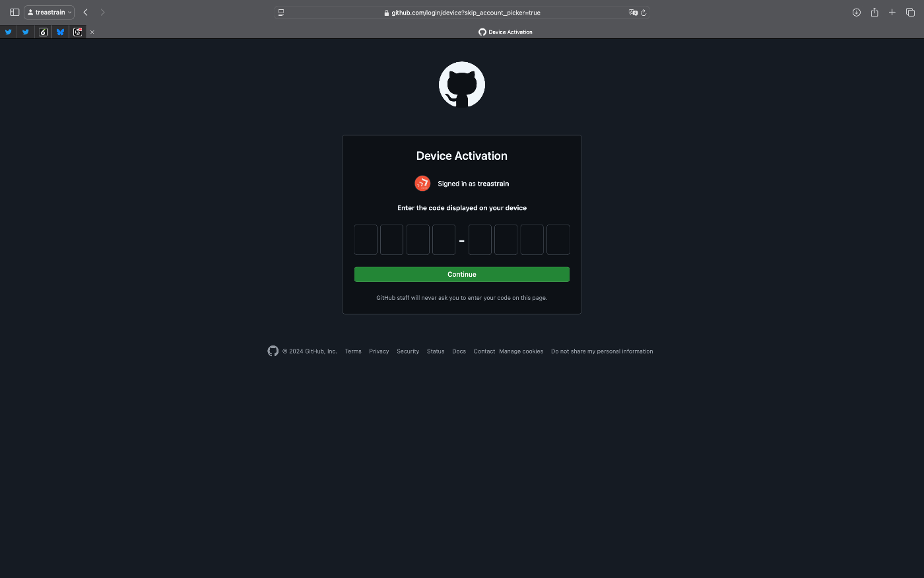Show the Safari sidebar
The height and width of the screenshot is (578, 924).
pyautogui.click(x=15, y=13)
